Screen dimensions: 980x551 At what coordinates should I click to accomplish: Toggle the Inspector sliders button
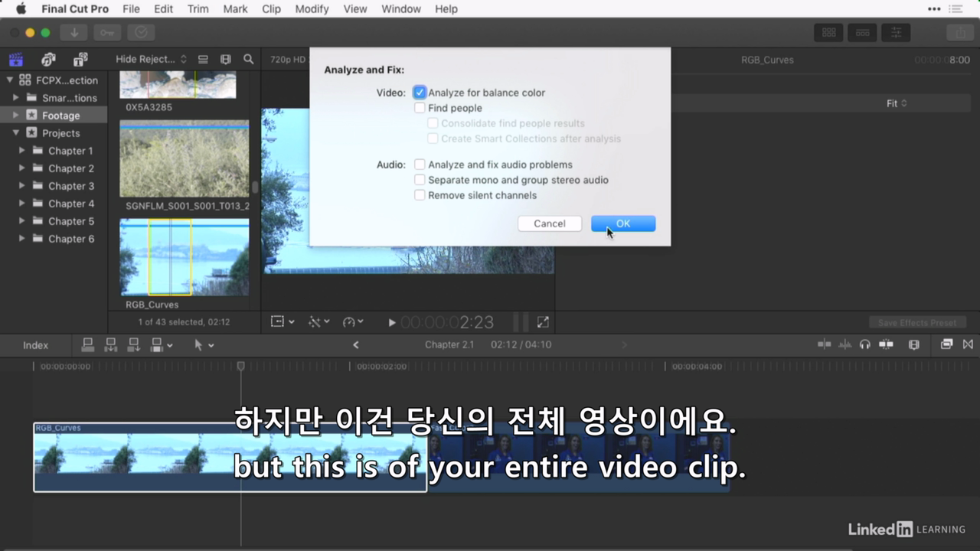(x=896, y=33)
